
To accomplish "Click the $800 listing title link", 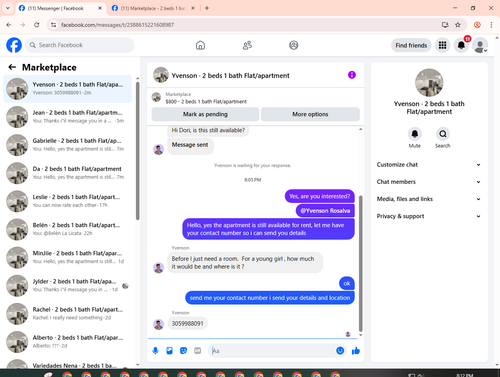I will (x=206, y=102).
